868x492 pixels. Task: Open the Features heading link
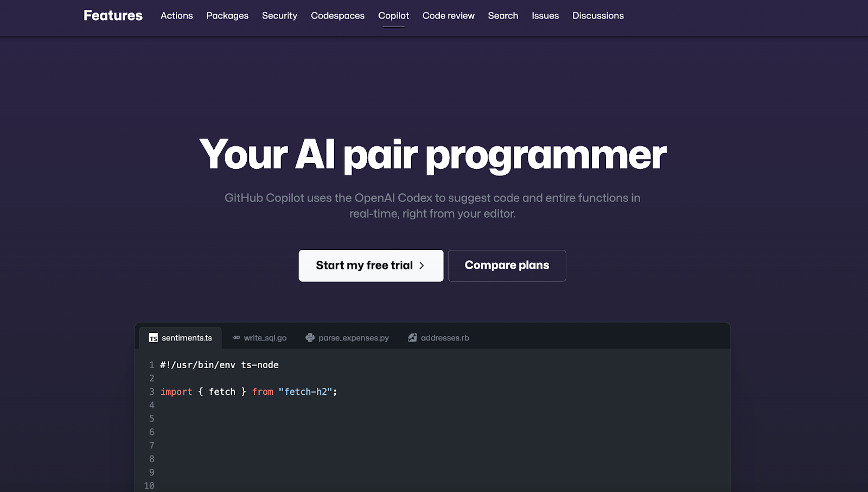tap(113, 16)
